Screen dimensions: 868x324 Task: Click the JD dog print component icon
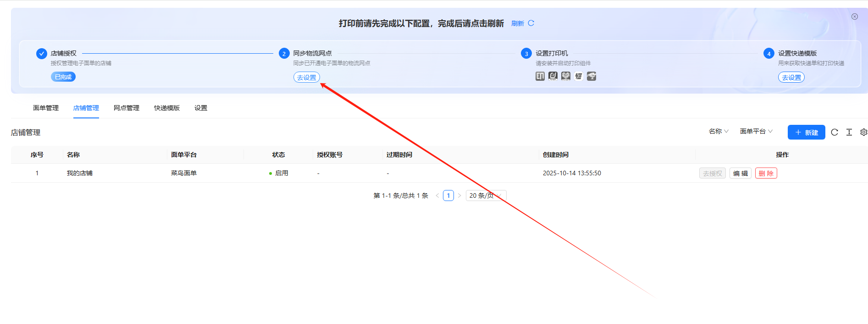[592, 76]
